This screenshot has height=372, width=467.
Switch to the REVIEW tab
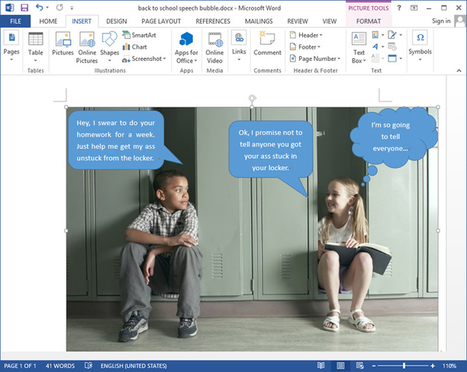tap(298, 21)
